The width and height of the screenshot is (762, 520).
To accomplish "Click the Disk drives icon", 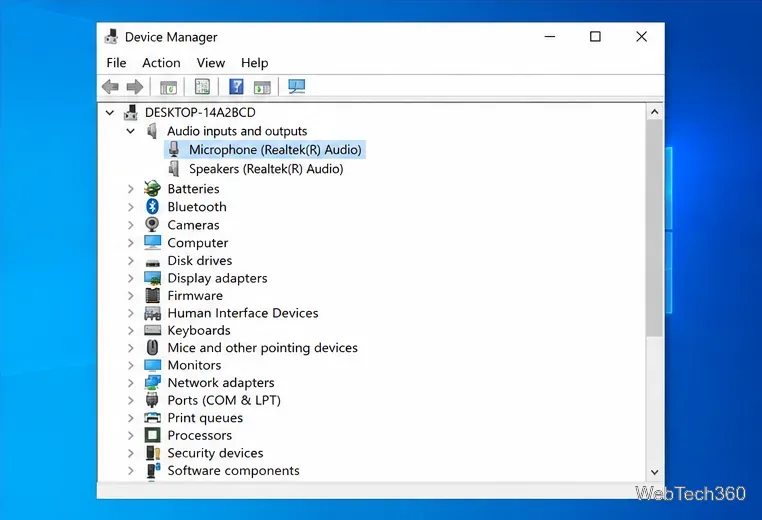I will [153, 262].
